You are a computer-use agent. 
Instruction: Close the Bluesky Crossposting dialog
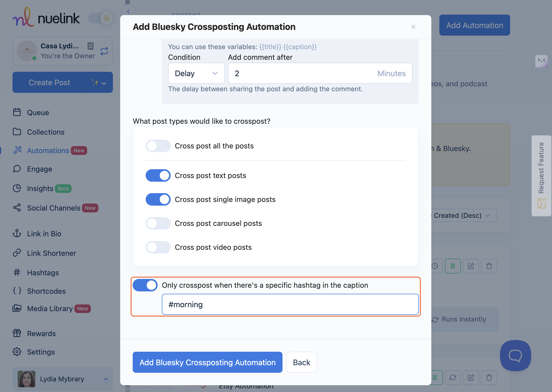(x=413, y=27)
